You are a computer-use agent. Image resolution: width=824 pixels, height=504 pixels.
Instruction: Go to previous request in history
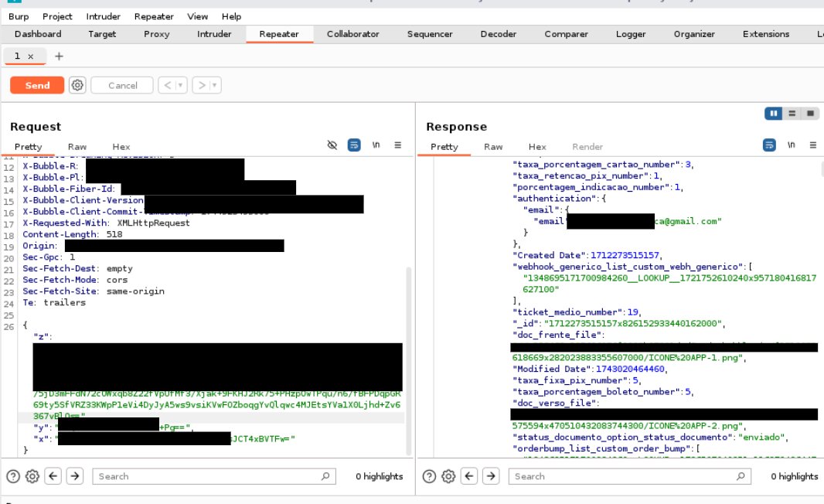pos(167,85)
